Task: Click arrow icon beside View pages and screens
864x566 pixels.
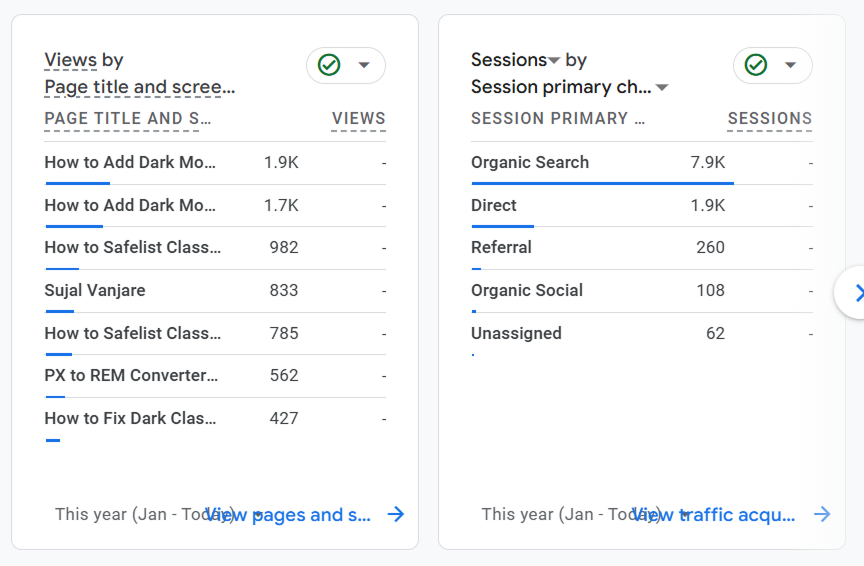Action: pos(396,514)
